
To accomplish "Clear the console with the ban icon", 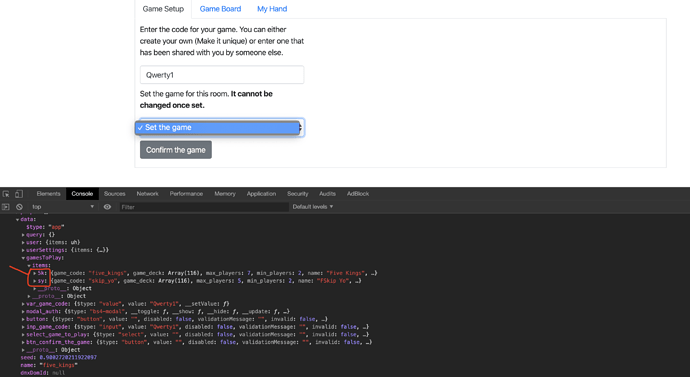I will tap(19, 207).
